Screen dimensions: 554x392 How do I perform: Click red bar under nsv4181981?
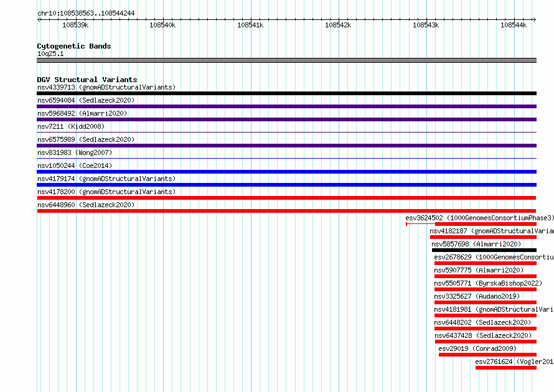[x=486, y=315]
